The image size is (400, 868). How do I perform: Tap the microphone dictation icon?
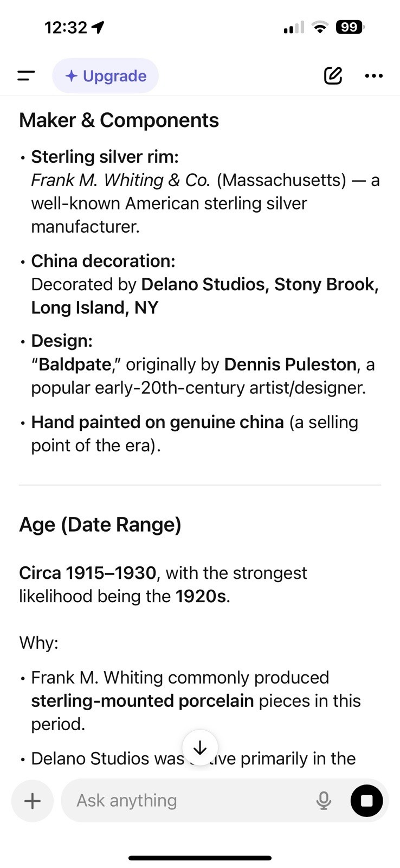[x=324, y=801]
